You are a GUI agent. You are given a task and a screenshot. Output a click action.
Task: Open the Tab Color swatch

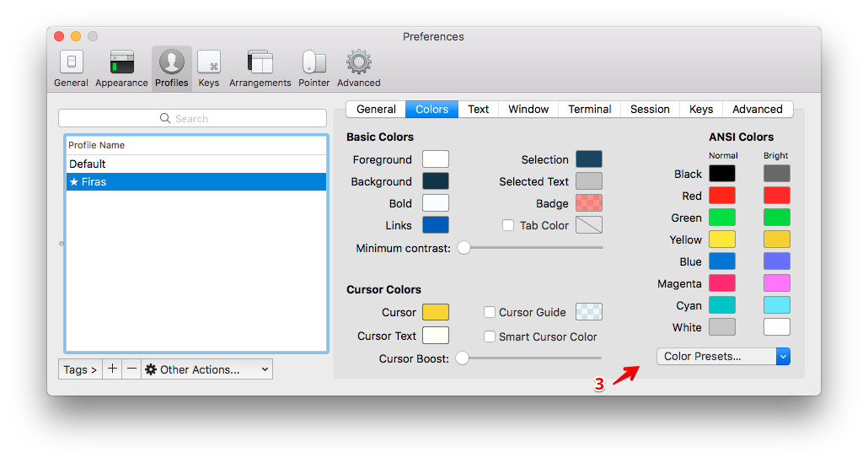click(x=589, y=225)
